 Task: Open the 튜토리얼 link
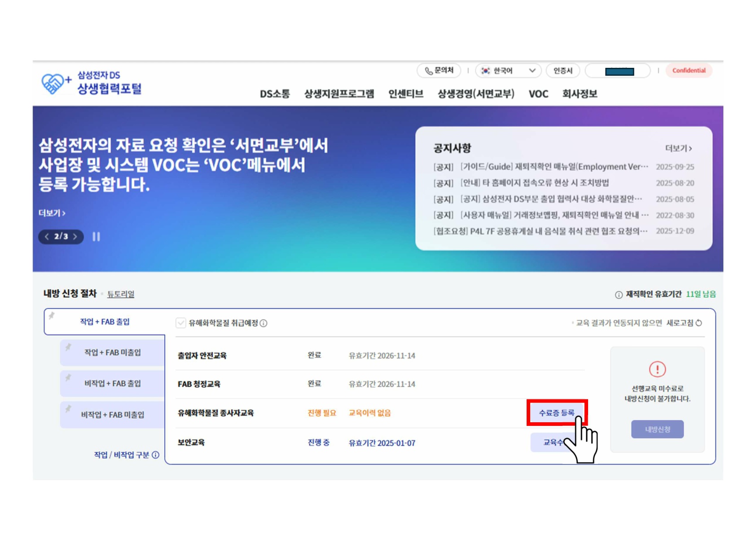pyautogui.click(x=120, y=294)
